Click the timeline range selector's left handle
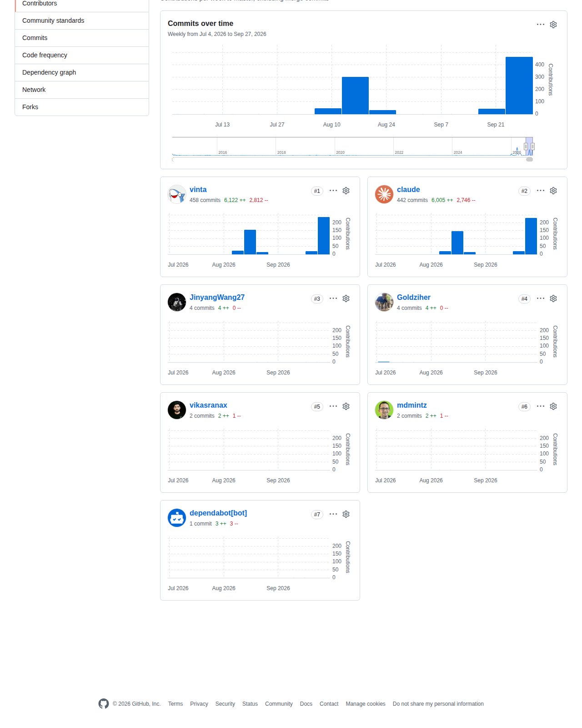 coord(526,147)
